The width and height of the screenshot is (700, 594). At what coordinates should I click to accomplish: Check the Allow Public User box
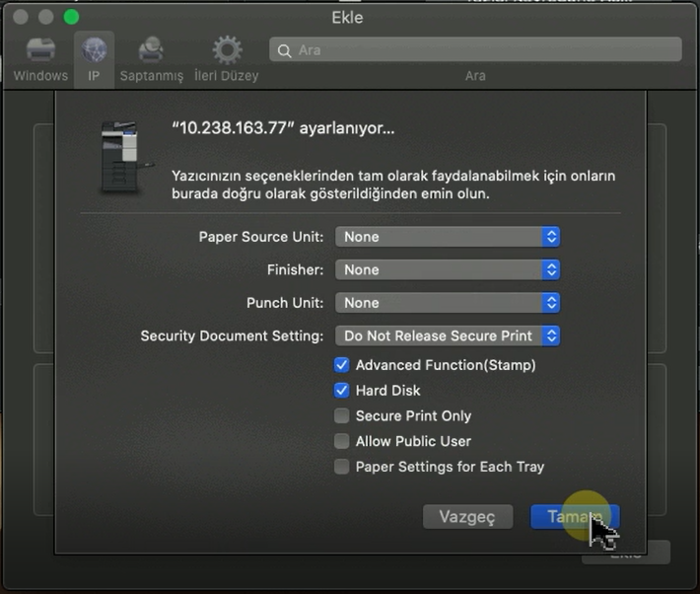pyautogui.click(x=342, y=442)
